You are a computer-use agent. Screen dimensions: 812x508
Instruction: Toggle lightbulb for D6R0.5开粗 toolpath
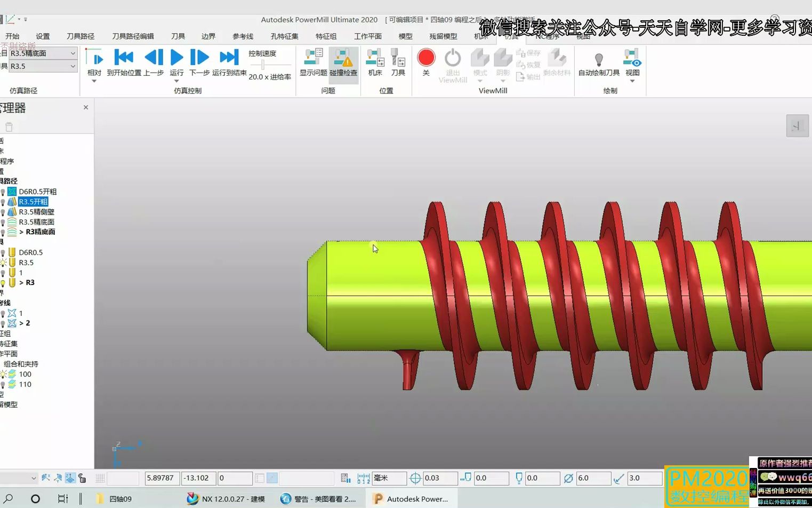(3, 192)
